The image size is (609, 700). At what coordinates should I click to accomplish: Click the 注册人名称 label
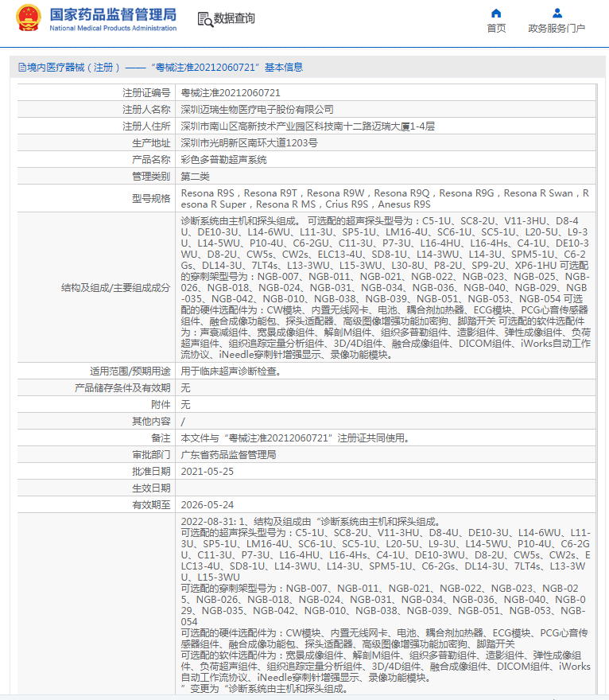146,110
